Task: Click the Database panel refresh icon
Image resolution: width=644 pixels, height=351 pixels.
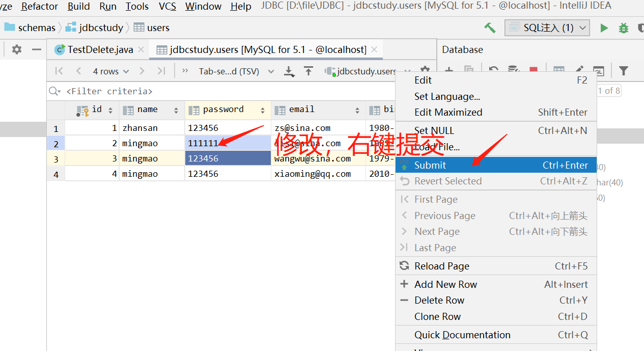Action: pos(493,70)
